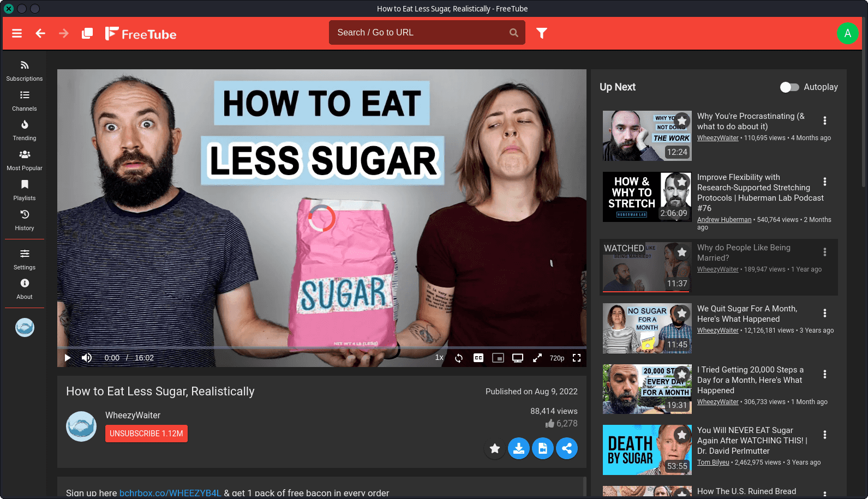
Task: Open WheezyWaiter channel icon in the sidebar
Action: tap(25, 327)
